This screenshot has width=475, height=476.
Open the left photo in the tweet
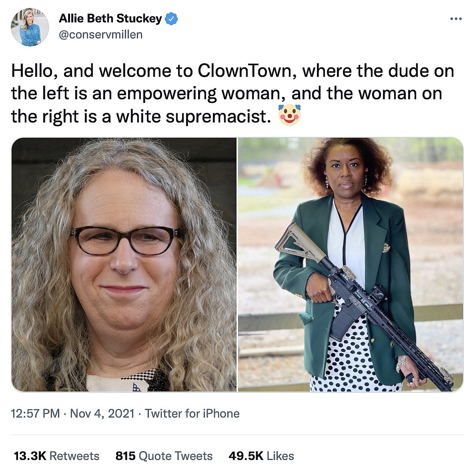(124, 264)
